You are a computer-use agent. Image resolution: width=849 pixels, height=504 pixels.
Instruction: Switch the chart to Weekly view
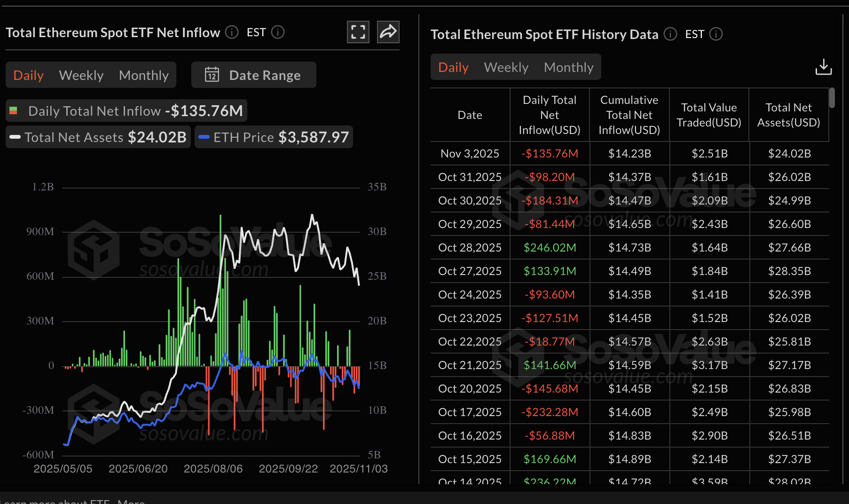coord(81,75)
